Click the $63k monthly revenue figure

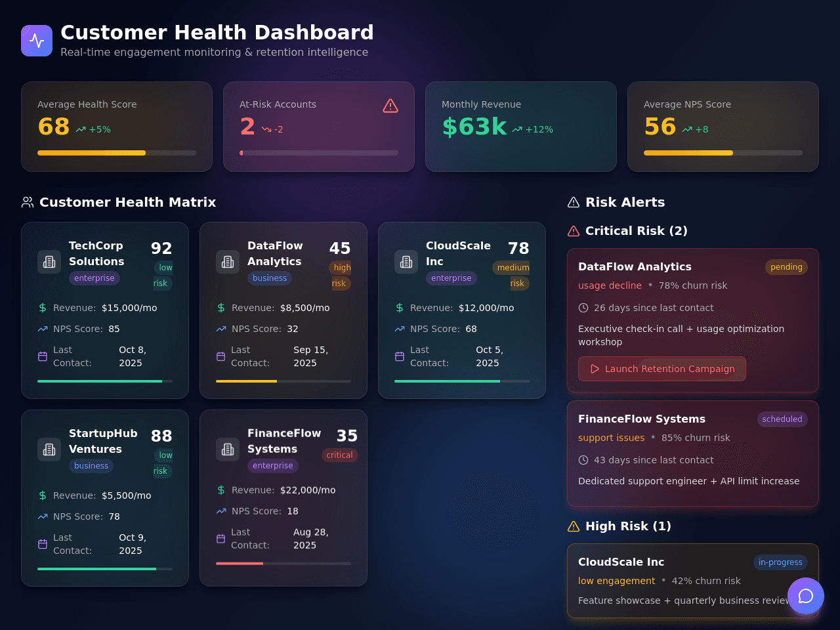coord(474,126)
